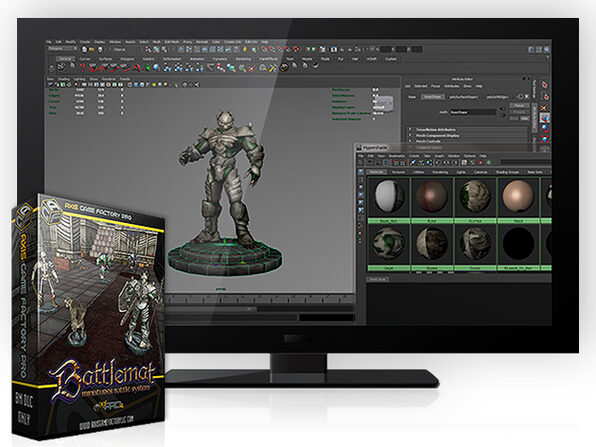Click yellow sphere lighting icon in viewport toolbar
The height and width of the screenshot is (447, 596).
coord(154,84)
